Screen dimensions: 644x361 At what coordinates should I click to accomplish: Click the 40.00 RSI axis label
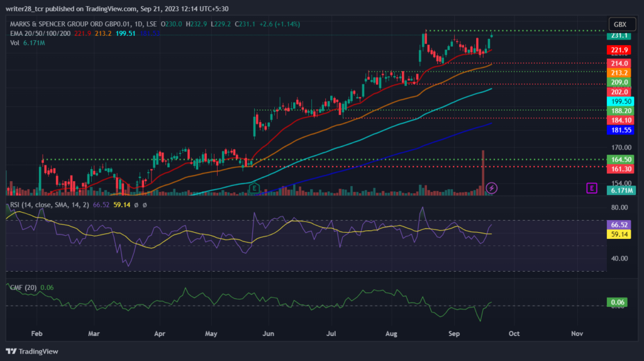(619, 258)
